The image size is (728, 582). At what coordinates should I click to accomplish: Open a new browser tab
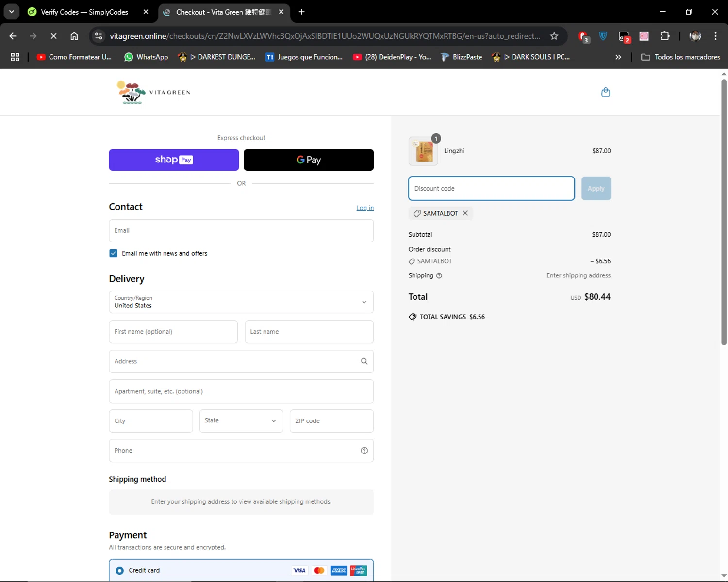click(x=301, y=12)
